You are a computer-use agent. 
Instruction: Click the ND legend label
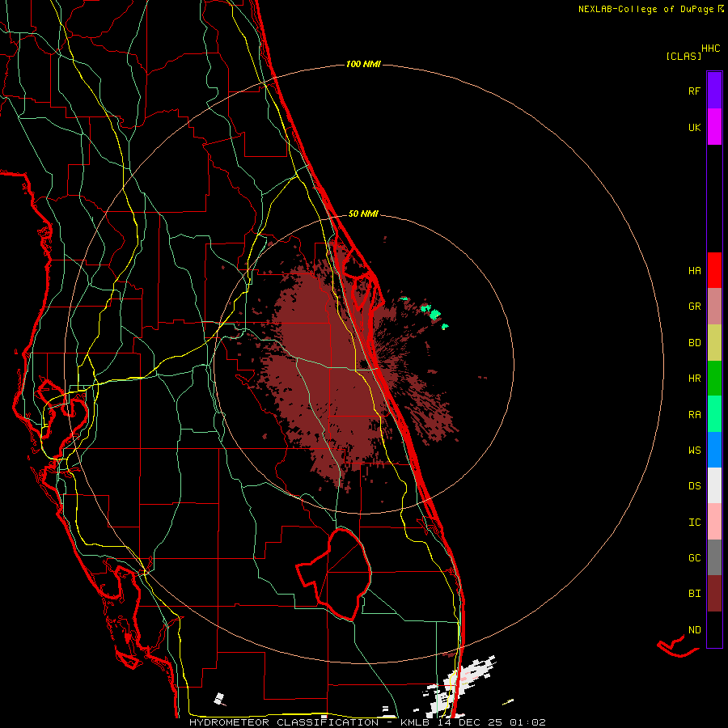pyautogui.click(x=694, y=629)
